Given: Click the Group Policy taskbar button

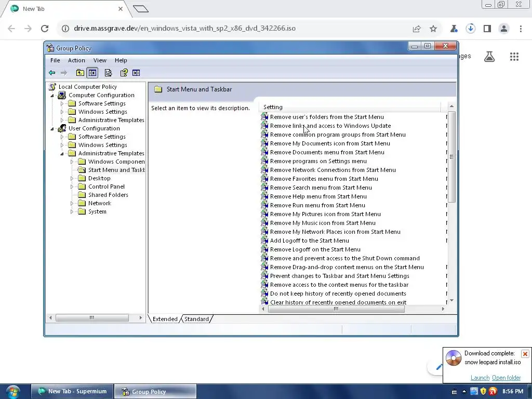Looking at the screenshot, I should (155, 392).
